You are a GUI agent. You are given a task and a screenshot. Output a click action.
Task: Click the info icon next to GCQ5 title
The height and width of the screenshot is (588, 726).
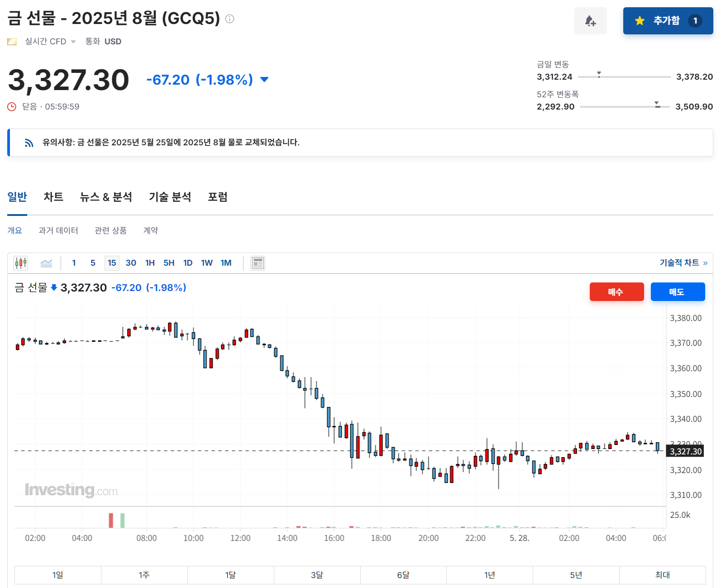pyautogui.click(x=230, y=19)
